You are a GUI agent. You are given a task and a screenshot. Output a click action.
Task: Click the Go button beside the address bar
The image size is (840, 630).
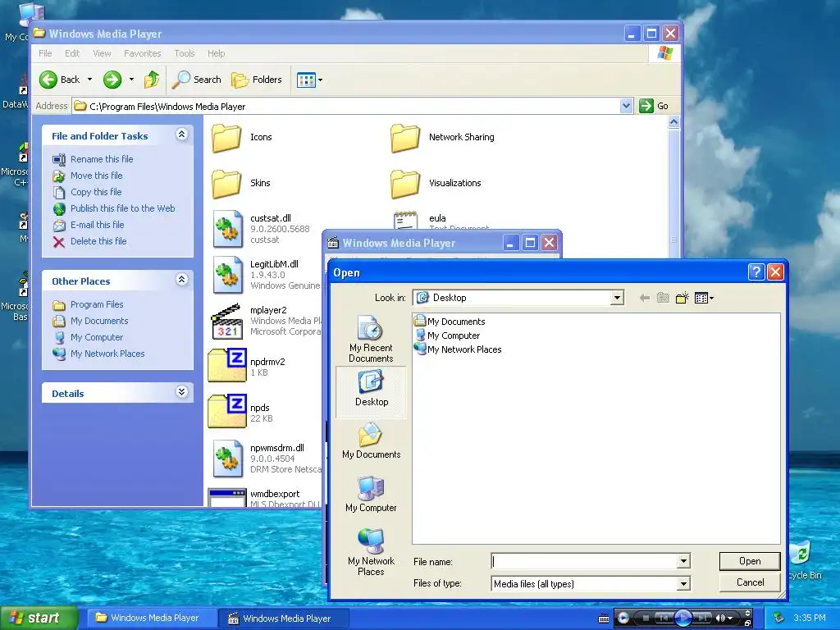(654, 106)
